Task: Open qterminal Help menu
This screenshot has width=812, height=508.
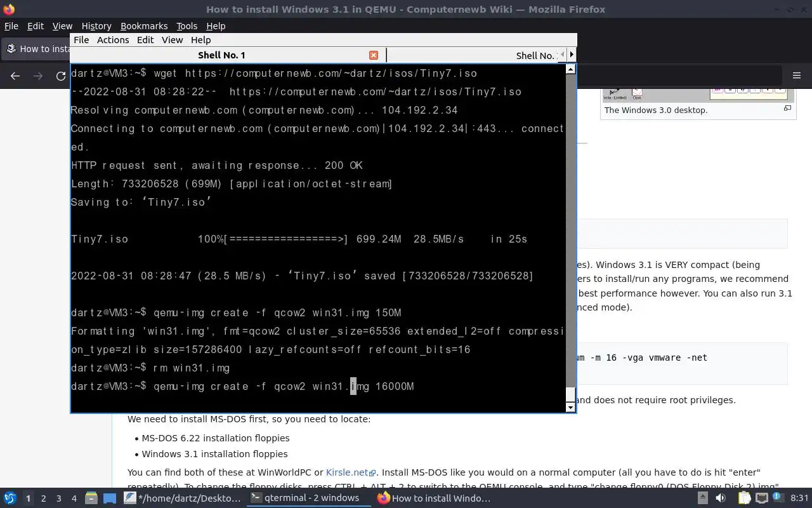Action: 200,39
